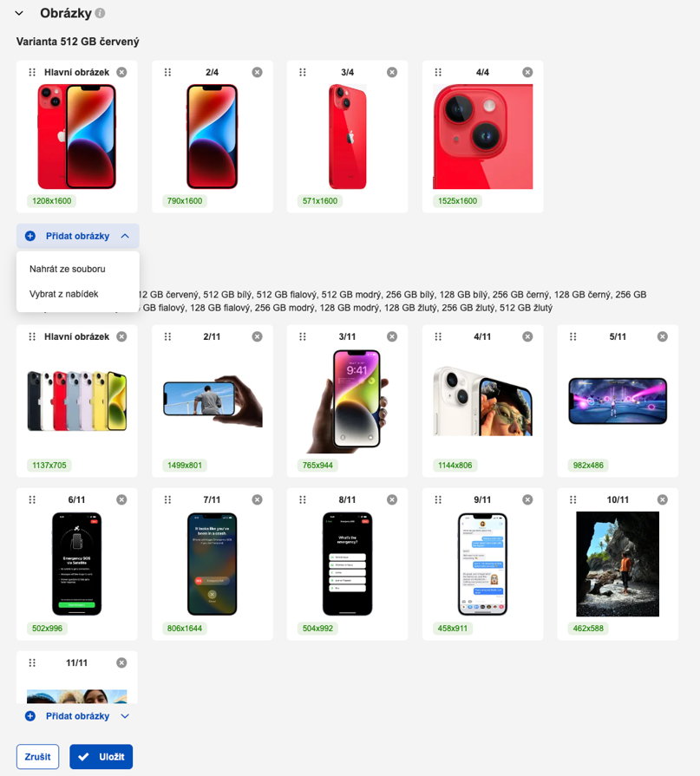Choose Nahrát ze souboru option

click(x=68, y=270)
